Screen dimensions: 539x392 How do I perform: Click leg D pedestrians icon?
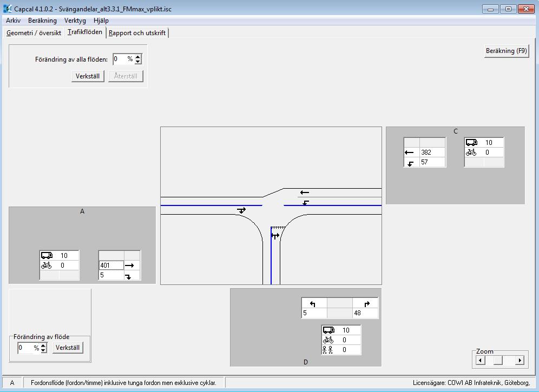point(327,350)
